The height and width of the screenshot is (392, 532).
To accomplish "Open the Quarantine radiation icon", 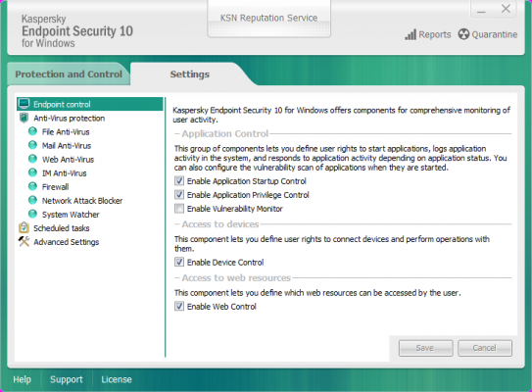I will (463, 34).
